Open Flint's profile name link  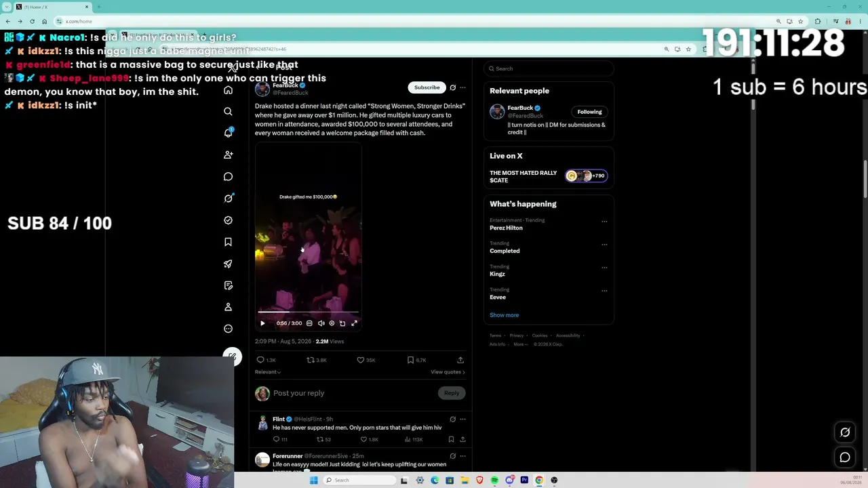[279, 419]
